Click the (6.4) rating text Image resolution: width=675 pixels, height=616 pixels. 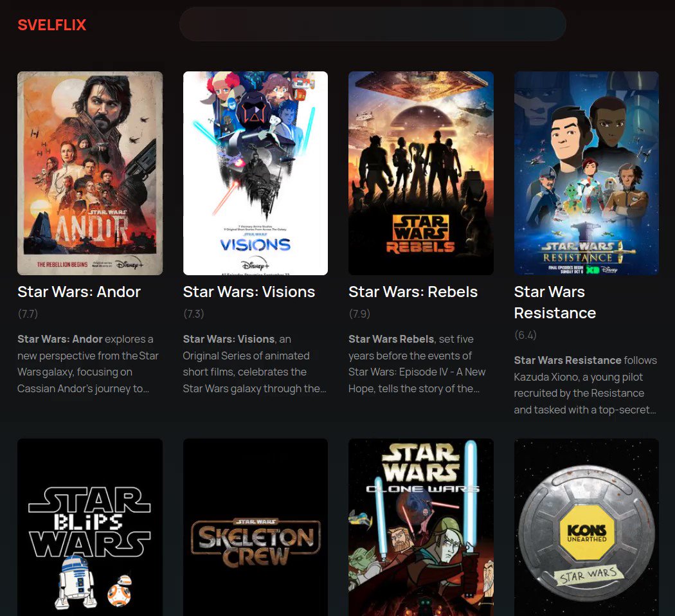tap(526, 335)
